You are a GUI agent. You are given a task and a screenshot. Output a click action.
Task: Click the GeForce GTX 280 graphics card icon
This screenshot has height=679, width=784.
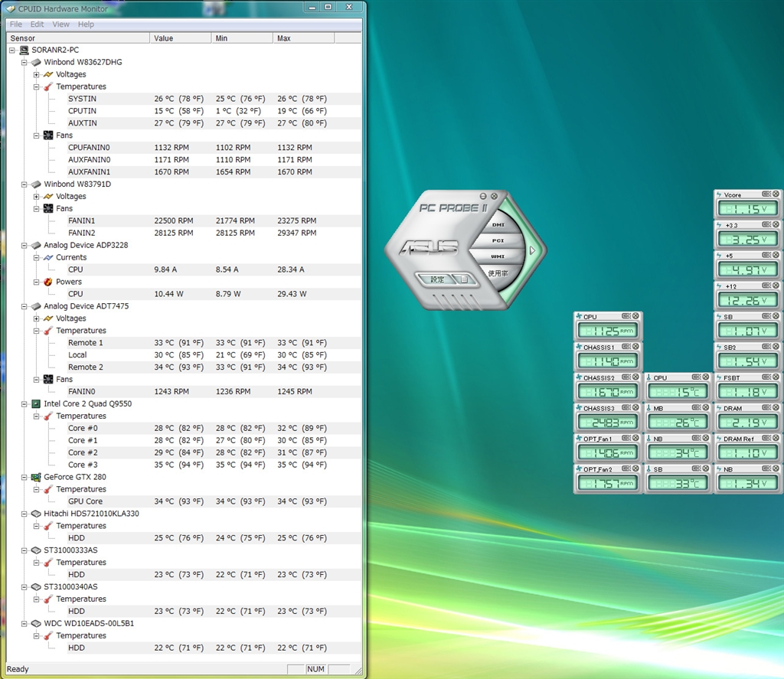(36, 477)
